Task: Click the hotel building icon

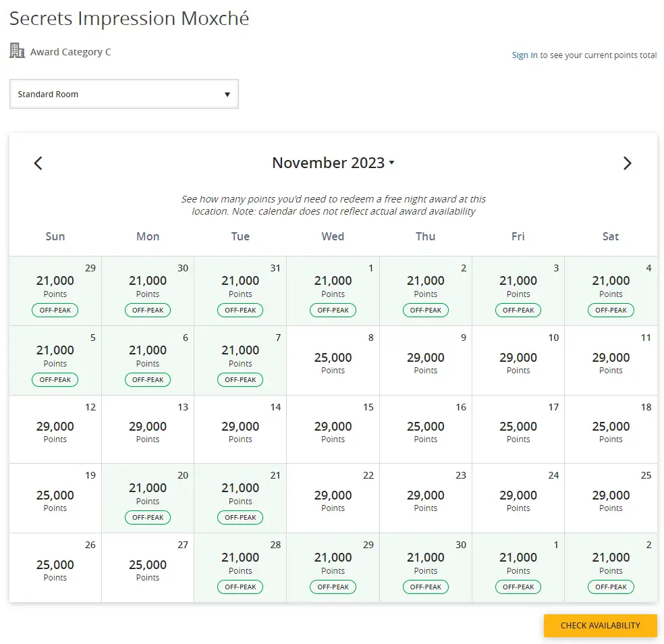Action: click(x=17, y=51)
